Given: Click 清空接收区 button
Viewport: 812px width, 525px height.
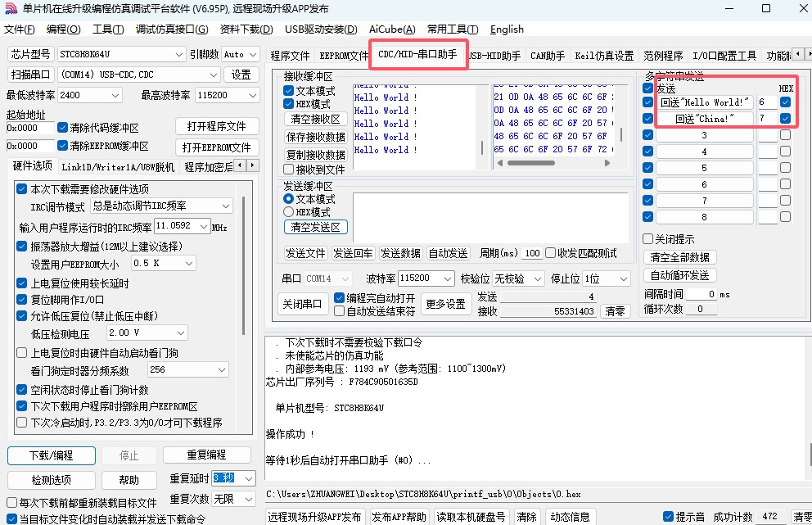Looking at the screenshot, I should (315, 119).
